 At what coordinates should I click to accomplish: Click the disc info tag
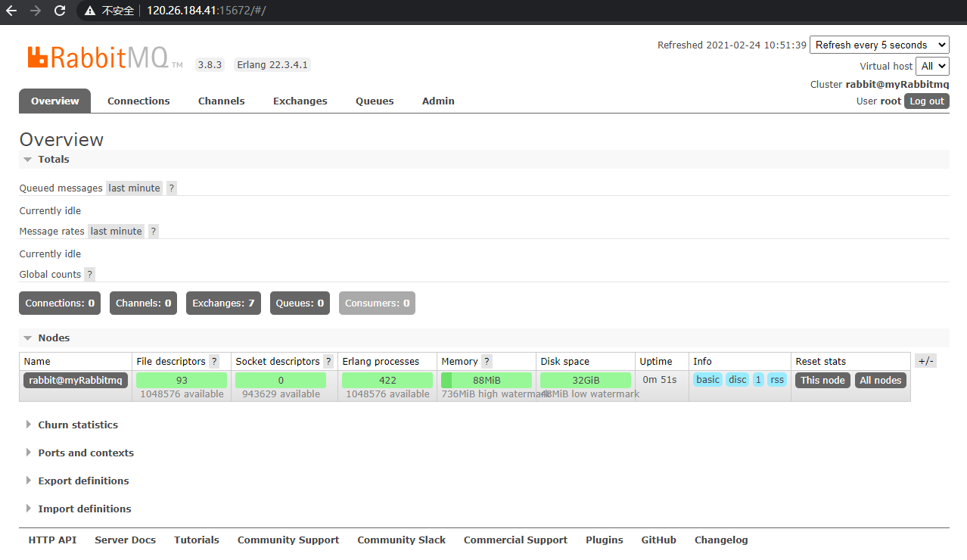[x=737, y=379]
